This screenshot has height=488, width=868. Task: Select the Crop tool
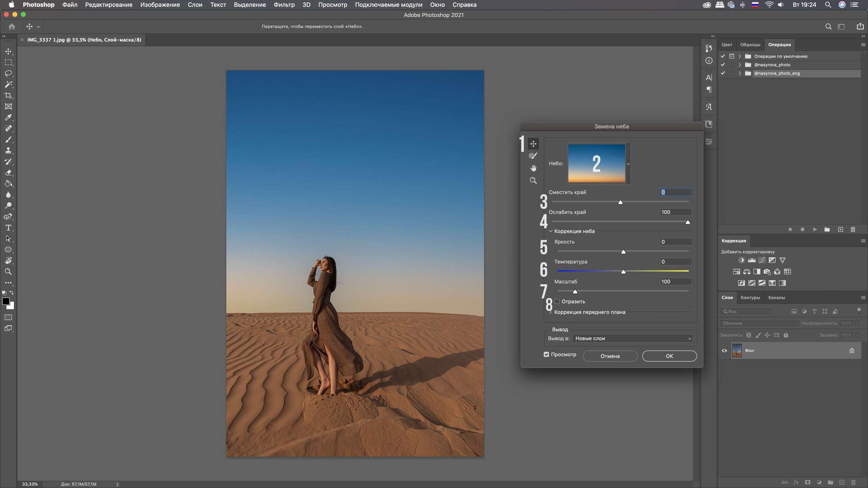pyautogui.click(x=8, y=95)
